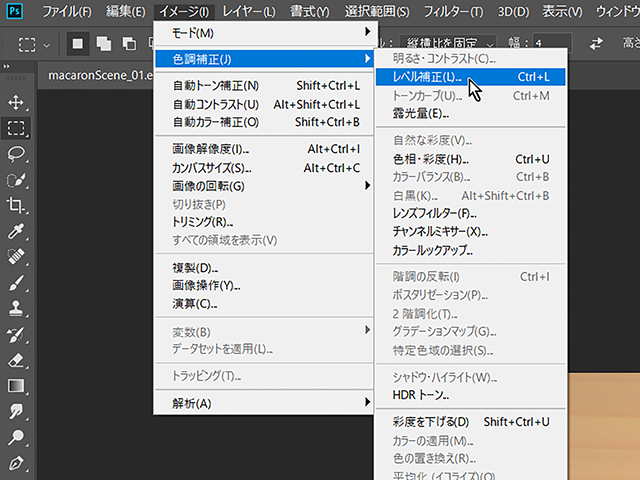Open the ファイル(F) menu
Screen dimensions: 640x480
tap(67, 11)
